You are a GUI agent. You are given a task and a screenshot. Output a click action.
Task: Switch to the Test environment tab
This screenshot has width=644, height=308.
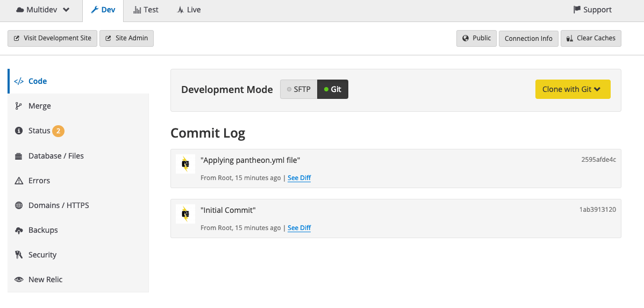[146, 10]
